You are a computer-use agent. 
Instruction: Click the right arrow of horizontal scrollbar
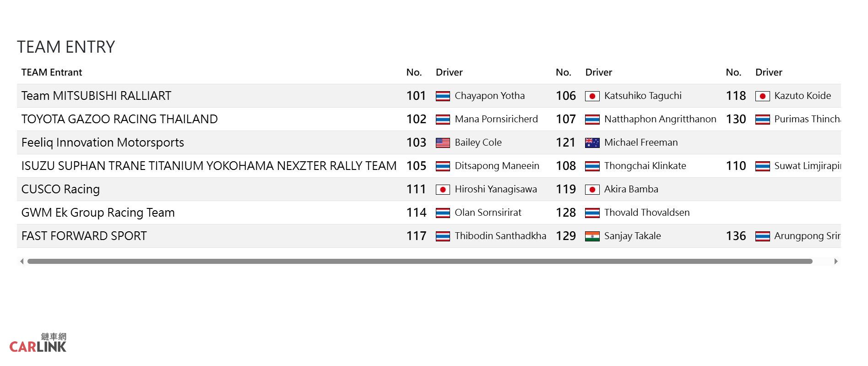(836, 262)
